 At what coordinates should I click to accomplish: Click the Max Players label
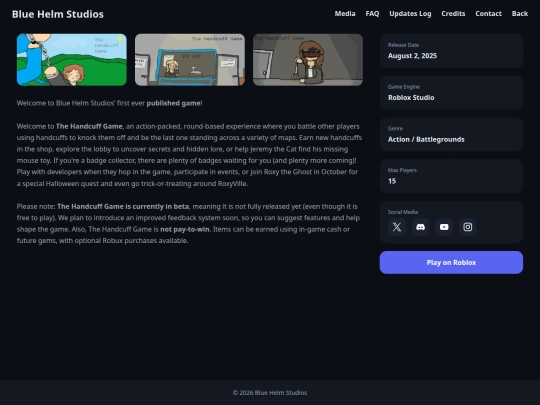coord(402,170)
